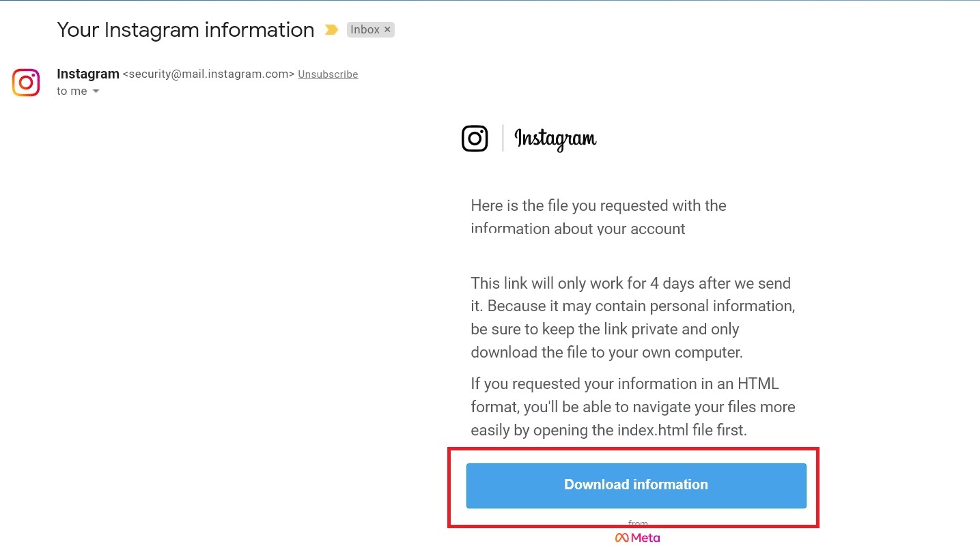Click the "Your Instagram information" subject line
Image resolution: width=980 pixels, height=548 pixels.
[x=185, y=30]
